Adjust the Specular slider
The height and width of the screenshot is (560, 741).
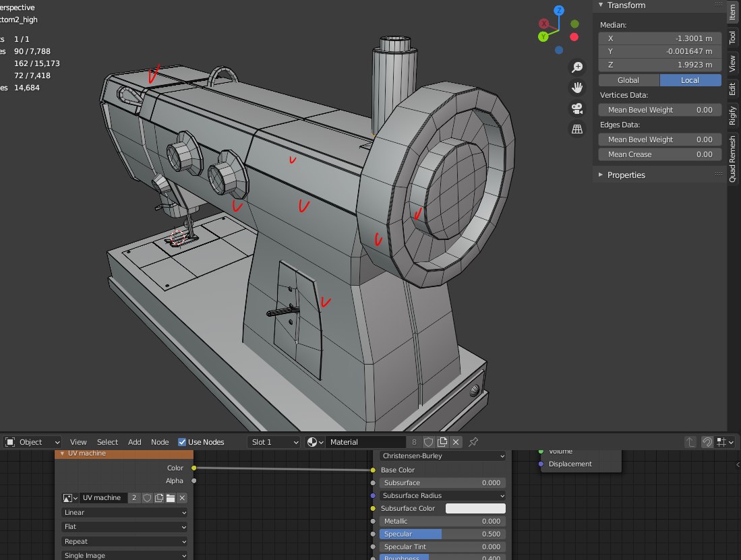pos(442,534)
